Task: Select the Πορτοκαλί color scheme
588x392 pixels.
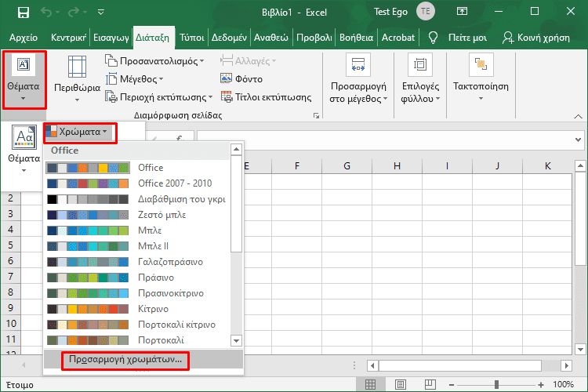Action: tap(139, 340)
